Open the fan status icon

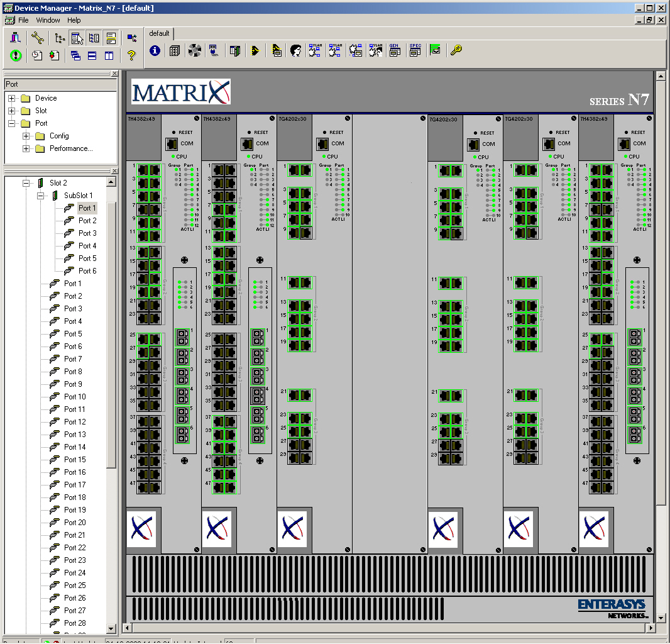(194, 51)
